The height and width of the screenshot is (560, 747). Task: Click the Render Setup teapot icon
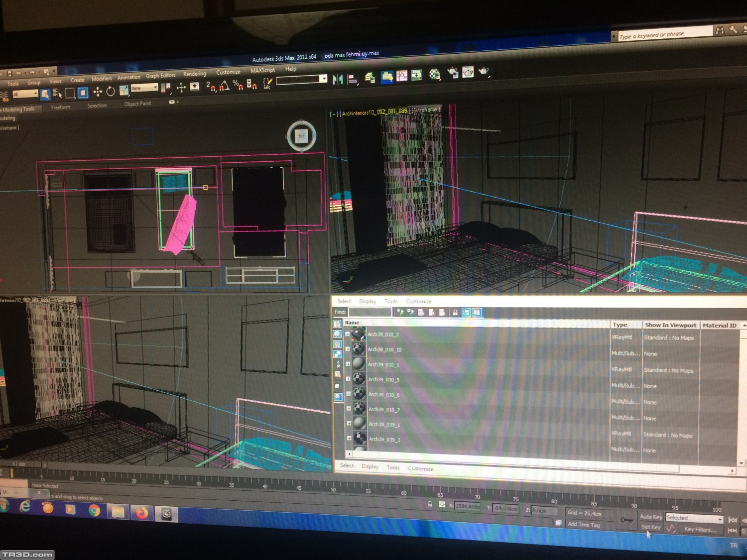coord(453,73)
